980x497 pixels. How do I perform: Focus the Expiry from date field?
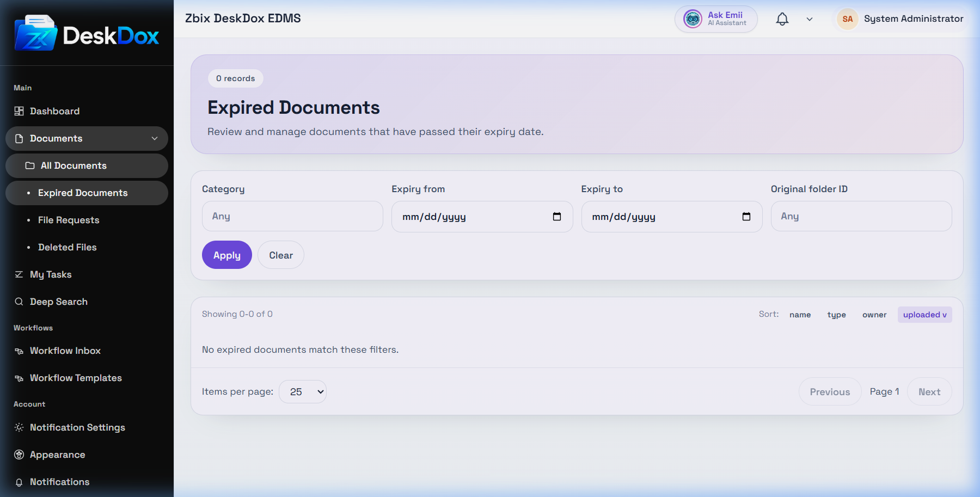[482, 217]
